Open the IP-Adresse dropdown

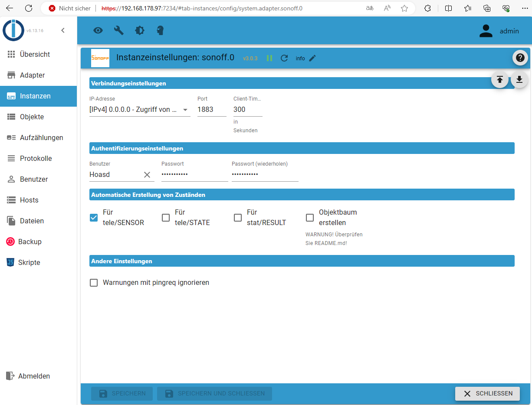(140, 110)
